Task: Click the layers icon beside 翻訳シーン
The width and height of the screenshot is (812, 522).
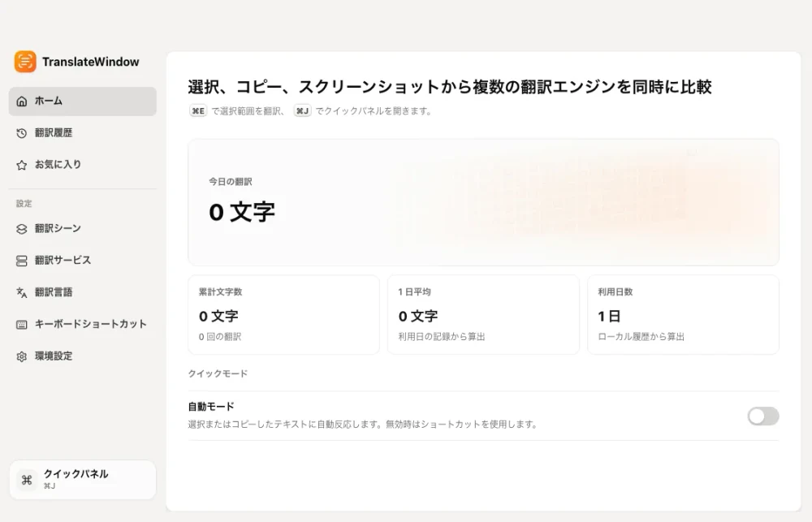Action: coord(22,229)
